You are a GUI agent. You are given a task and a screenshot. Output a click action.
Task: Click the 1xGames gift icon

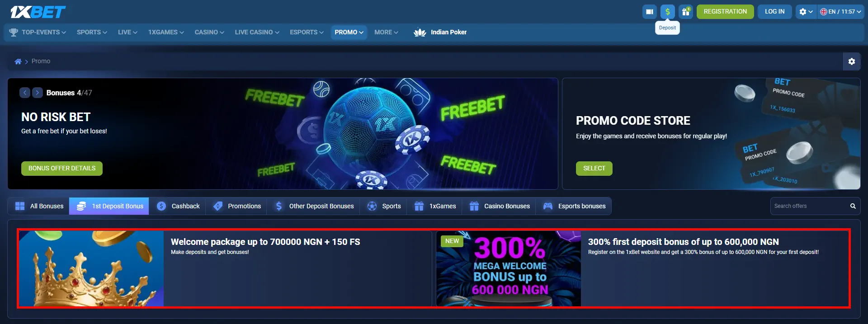[419, 206]
